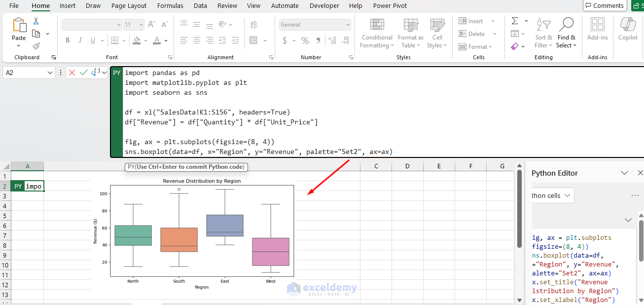Open the Add-ins button
Viewport: 644px width, 305px height.
[x=598, y=30]
